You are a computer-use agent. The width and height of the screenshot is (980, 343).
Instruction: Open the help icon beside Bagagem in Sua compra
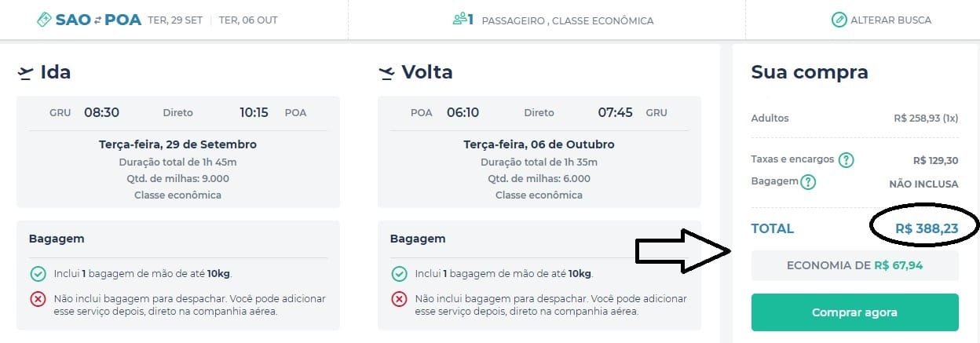[x=808, y=182]
